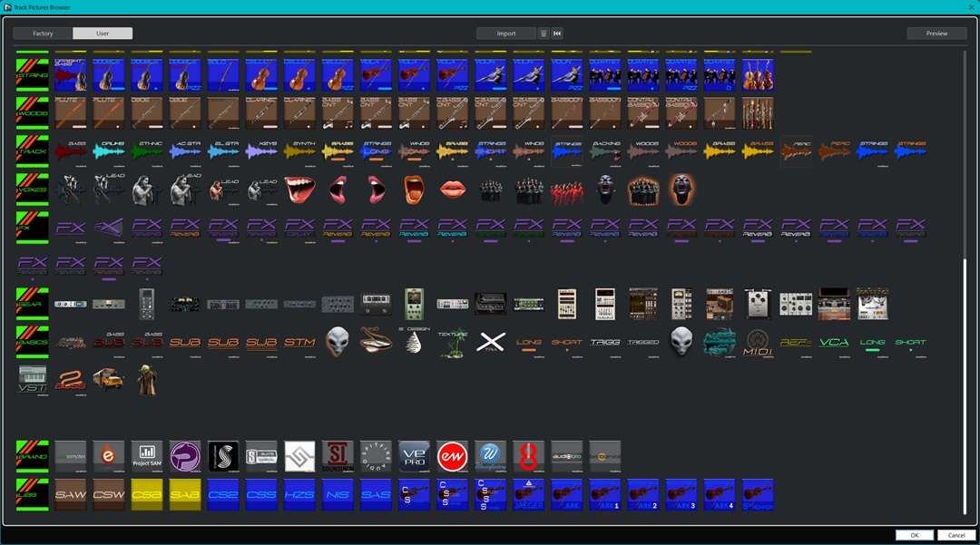The height and width of the screenshot is (545, 980).
Task: Select the cyan DRUMS waveform picture
Action: coord(109,151)
